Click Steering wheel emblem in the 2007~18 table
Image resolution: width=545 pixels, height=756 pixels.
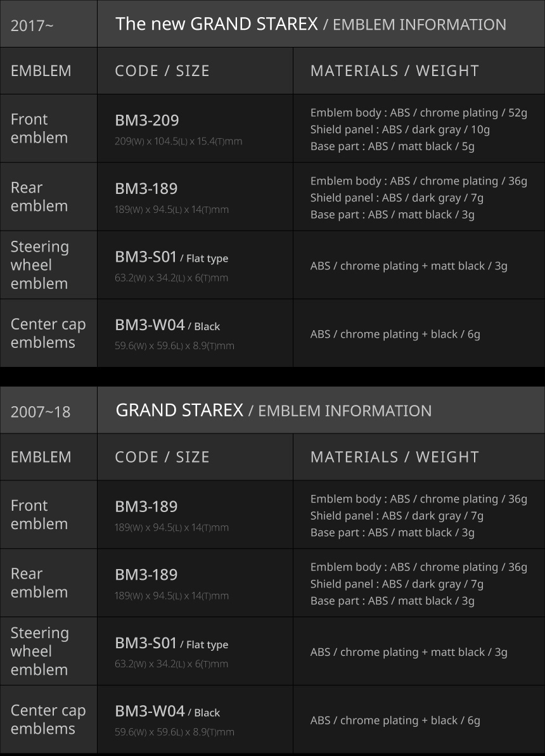pos(39,651)
